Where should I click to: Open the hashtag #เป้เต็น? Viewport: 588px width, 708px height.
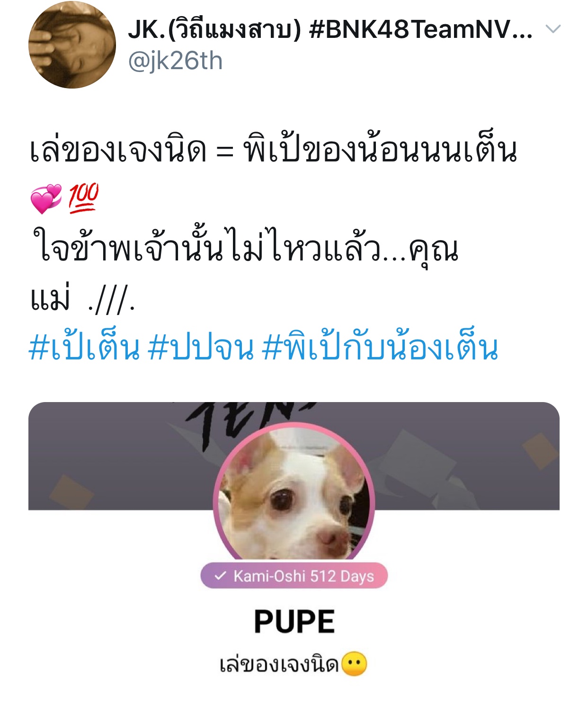click(x=84, y=348)
